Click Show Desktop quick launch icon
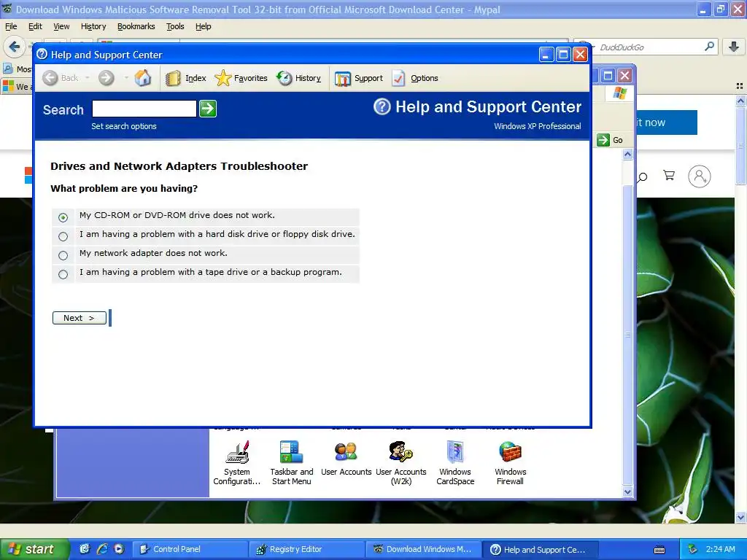The width and height of the screenshot is (747, 560). [85, 549]
